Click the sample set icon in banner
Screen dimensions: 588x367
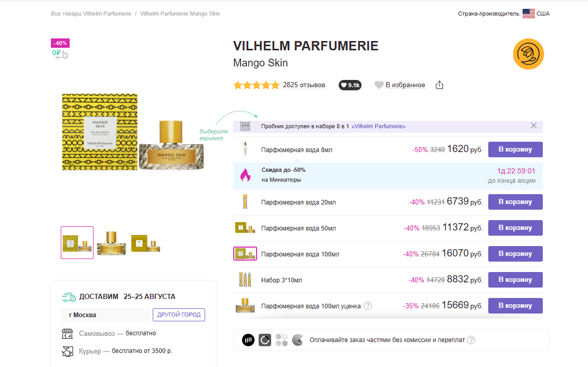[245, 126]
